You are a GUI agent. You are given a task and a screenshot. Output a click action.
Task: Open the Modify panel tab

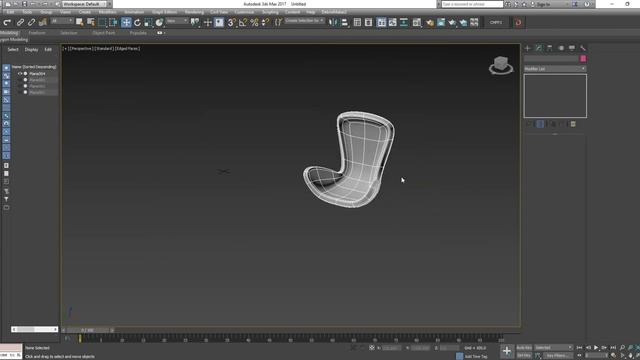click(539, 48)
